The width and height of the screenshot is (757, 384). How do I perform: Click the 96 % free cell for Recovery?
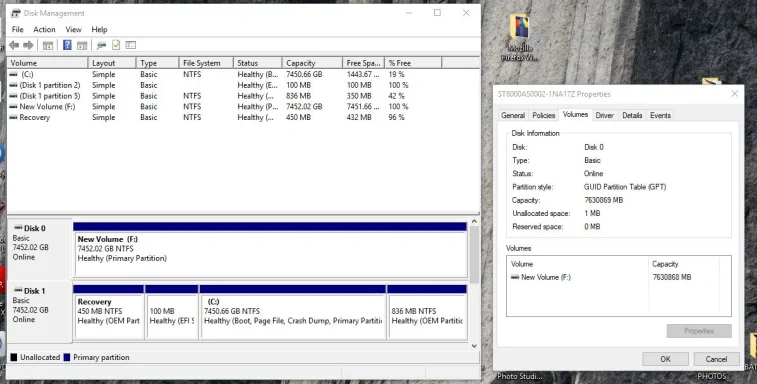tap(396, 117)
